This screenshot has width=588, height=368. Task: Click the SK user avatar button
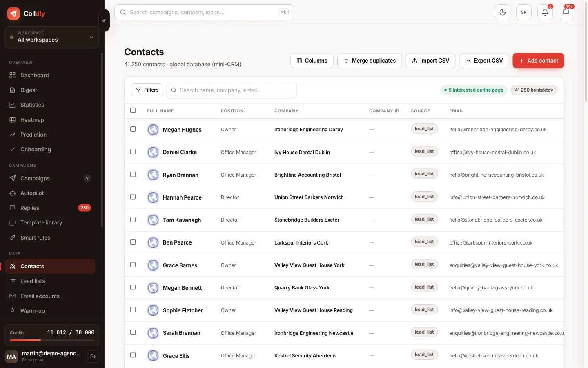[524, 12]
